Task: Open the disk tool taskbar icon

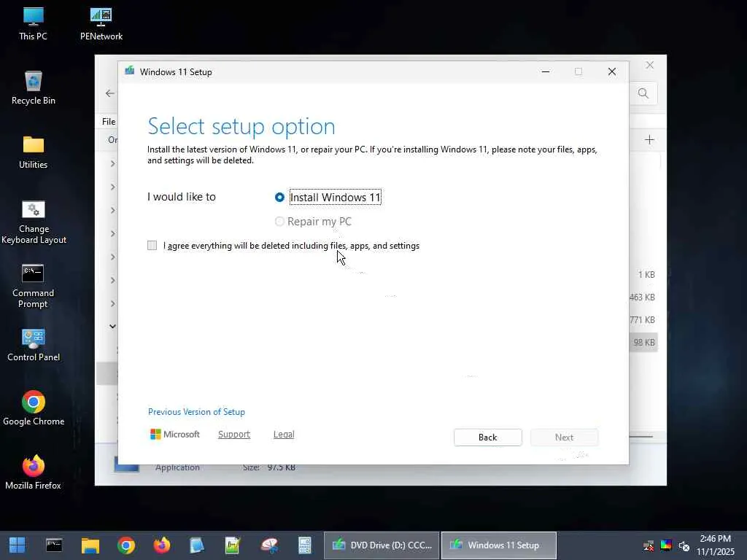Action: [x=269, y=545]
